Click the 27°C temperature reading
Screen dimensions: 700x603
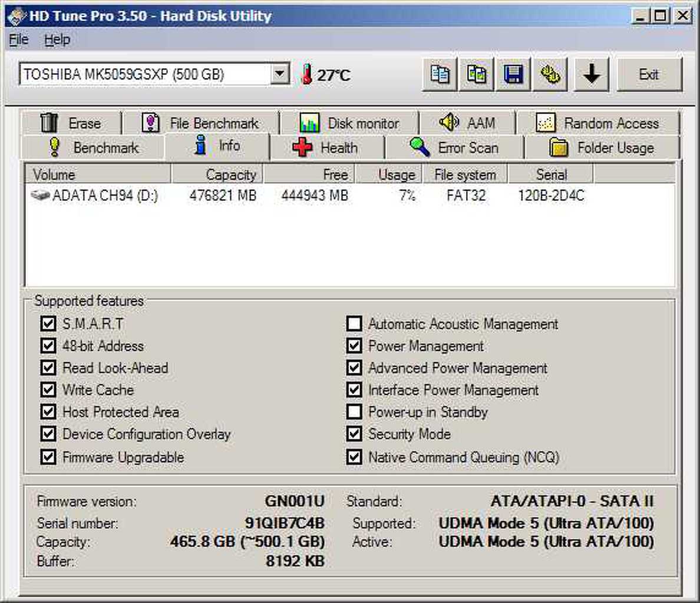coord(334,75)
